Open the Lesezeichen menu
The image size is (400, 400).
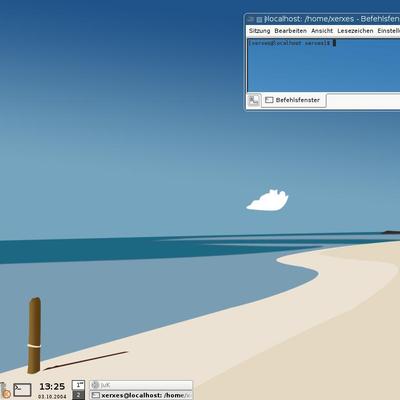(355, 31)
